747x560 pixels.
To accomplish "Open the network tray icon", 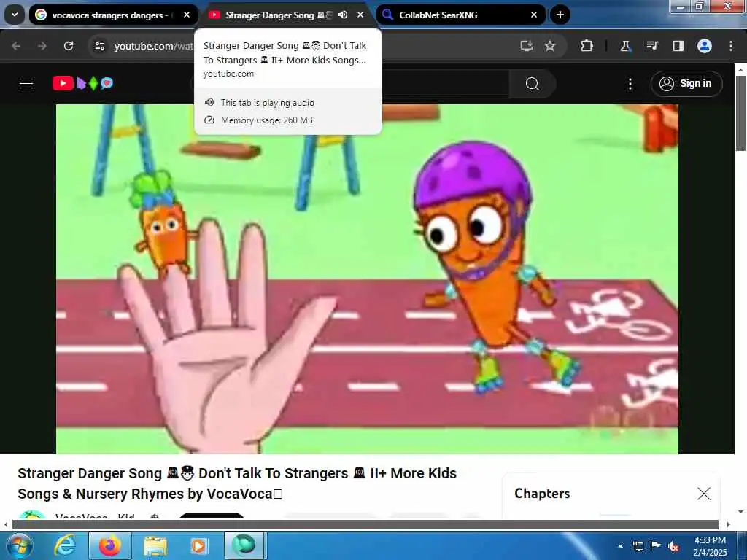I will coord(638,546).
